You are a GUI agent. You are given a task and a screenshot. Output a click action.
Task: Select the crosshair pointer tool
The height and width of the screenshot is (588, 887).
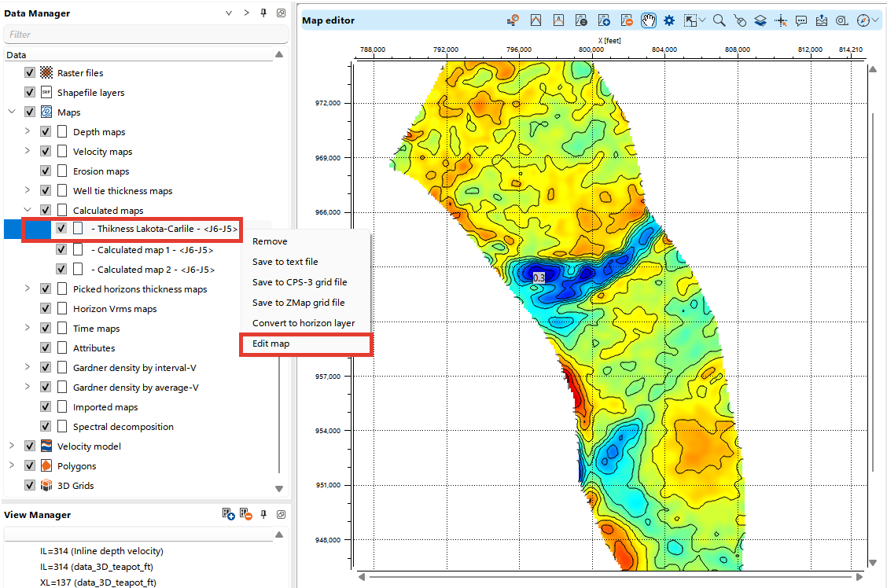pos(782,20)
